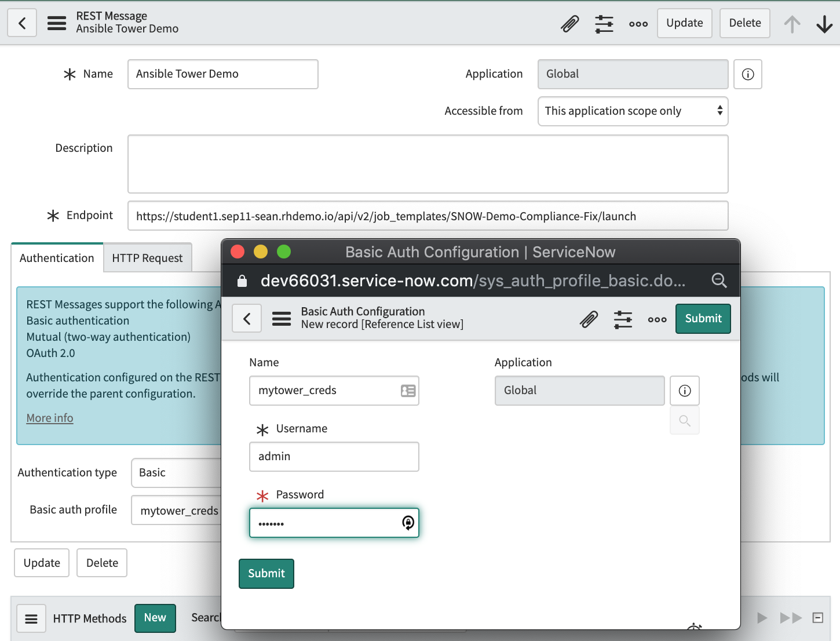Click the More info link
This screenshot has width=840, height=641.
[49, 418]
